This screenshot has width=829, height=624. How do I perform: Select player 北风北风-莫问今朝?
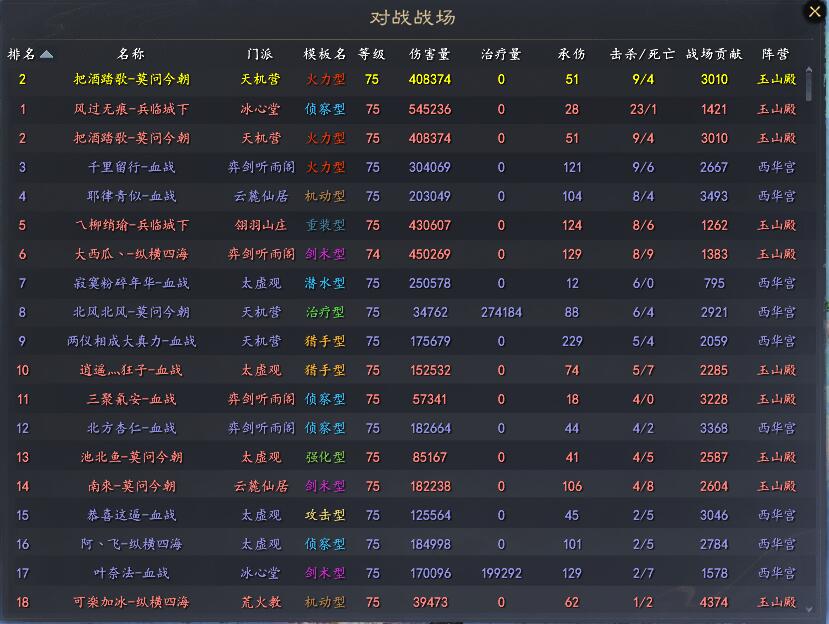pyautogui.click(x=131, y=312)
